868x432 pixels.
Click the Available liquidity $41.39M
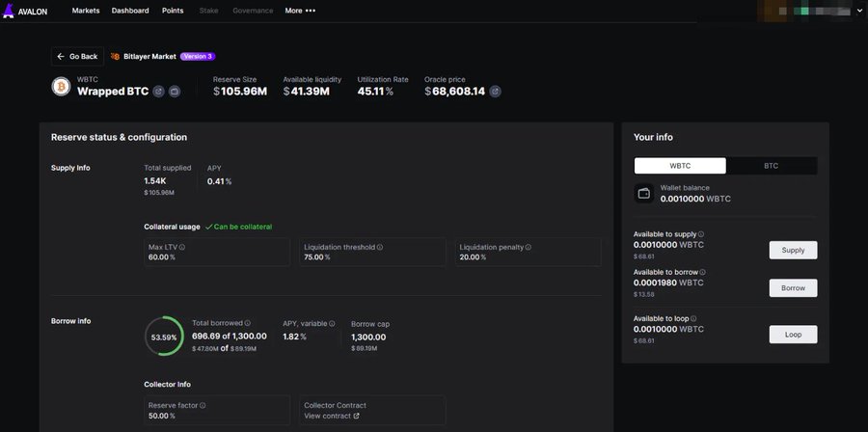click(x=306, y=92)
